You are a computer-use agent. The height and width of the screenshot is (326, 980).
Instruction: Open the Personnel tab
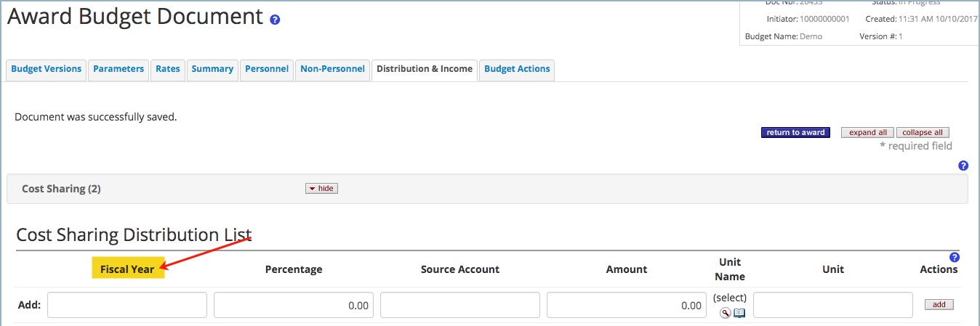[267, 69]
